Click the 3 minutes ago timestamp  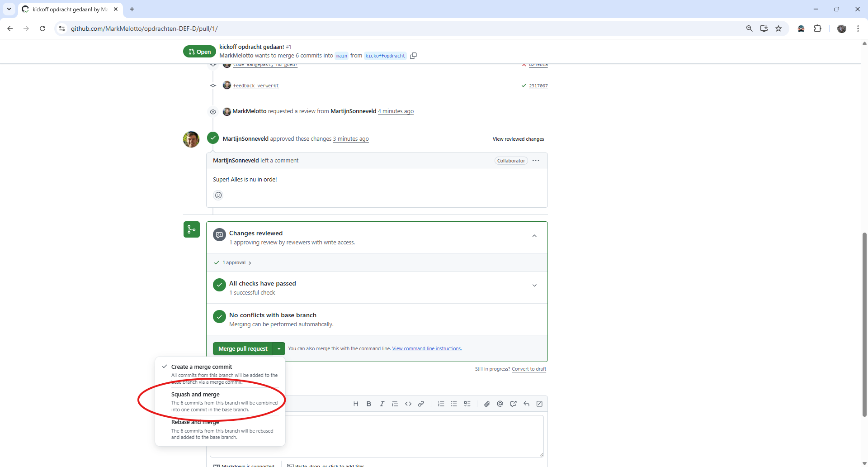pos(351,139)
